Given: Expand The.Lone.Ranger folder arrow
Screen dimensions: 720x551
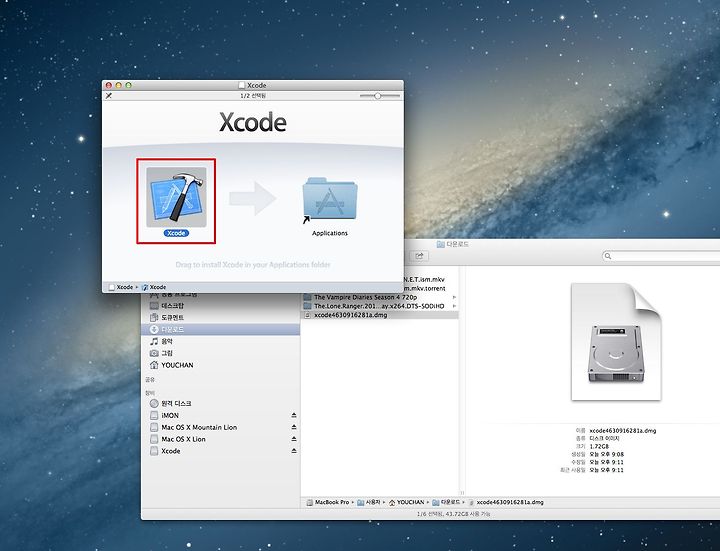Looking at the screenshot, I should [x=455, y=306].
